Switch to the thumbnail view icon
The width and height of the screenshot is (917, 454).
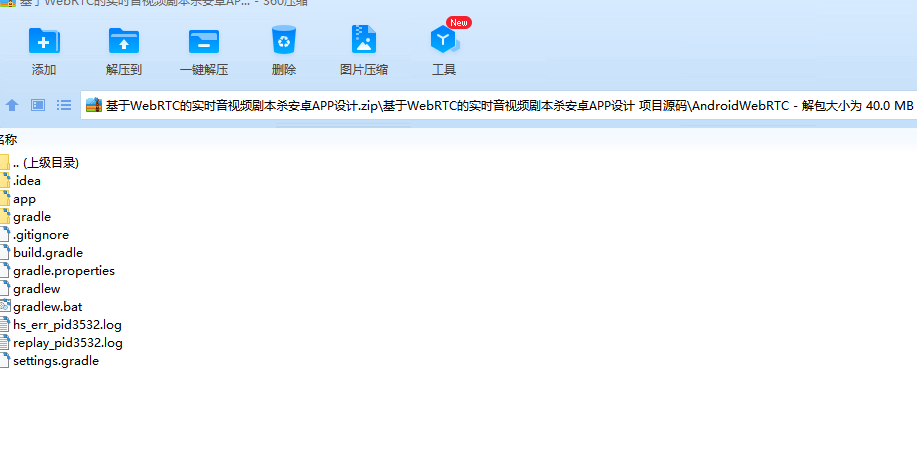[x=38, y=105]
